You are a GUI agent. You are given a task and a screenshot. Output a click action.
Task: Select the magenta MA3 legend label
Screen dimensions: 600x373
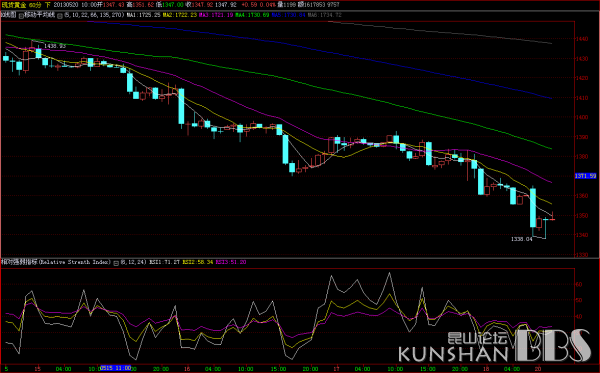[x=216, y=15]
